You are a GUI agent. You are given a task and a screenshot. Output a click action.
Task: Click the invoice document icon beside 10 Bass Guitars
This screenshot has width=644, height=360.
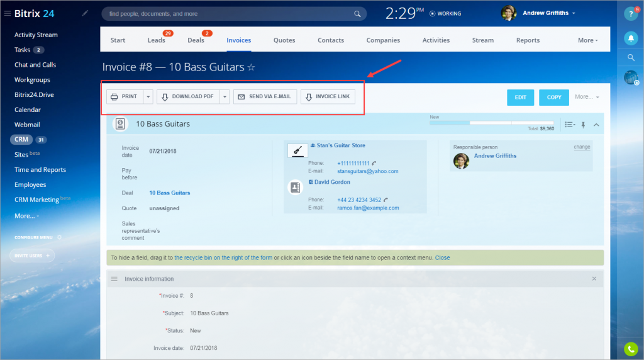pos(120,124)
